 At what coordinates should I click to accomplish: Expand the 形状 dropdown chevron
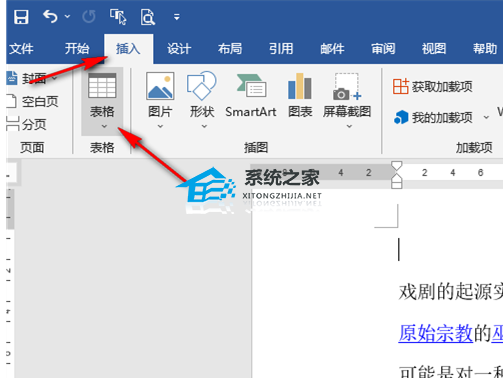204,126
